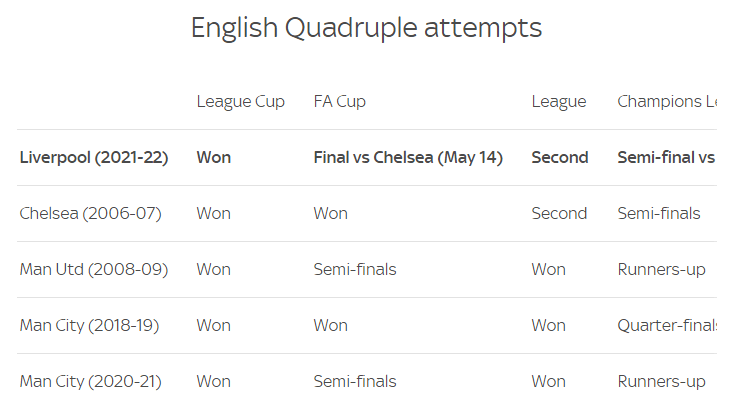Click Man City 2020-21 FA Cup Semi-finals cell
This screenshot has width=738, height=405.
tap(355, 381)
